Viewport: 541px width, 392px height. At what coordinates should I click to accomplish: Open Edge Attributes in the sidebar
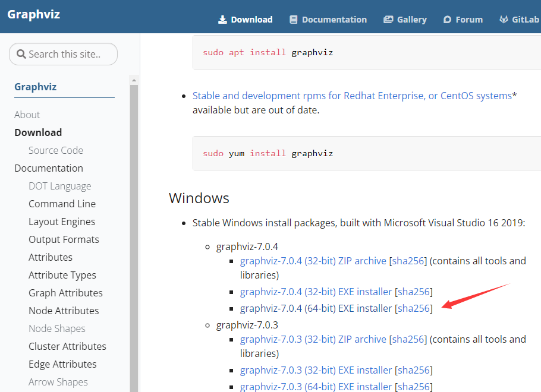(62, 365)
